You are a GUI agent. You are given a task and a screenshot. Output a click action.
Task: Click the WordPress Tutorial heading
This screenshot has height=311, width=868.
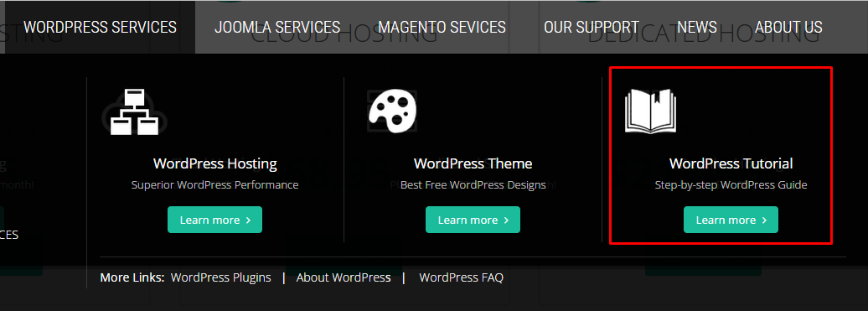(731, 163)
